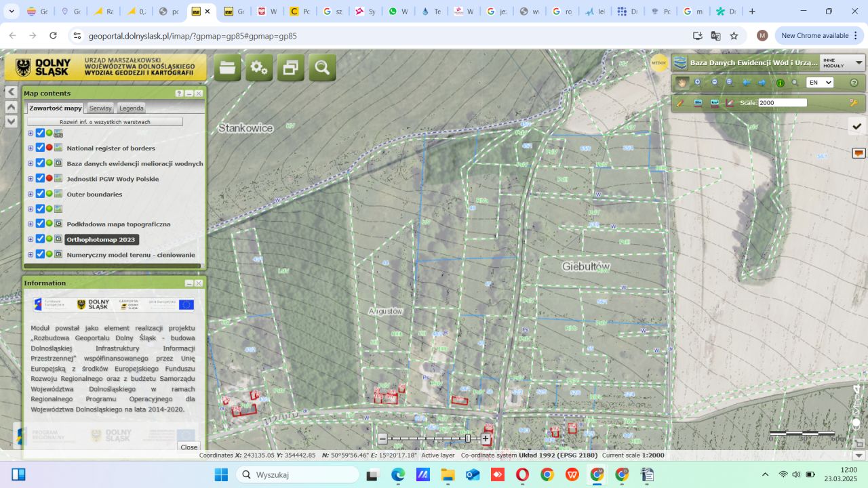Click the green folder icon button
868x488 pixels.
tap(227, 68)
